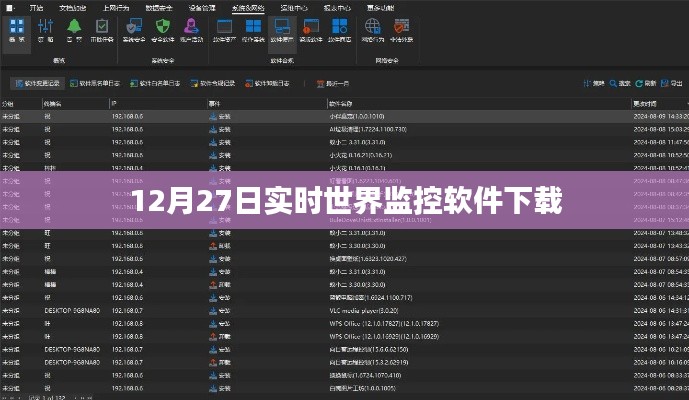
Task: Click the vertical scrollbar of the table
Action: click(x=685, y=250)
